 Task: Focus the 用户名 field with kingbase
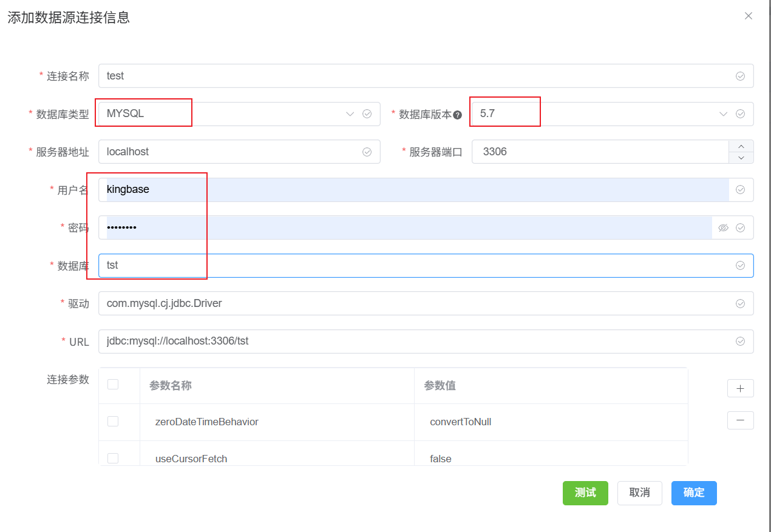(426, 189)
